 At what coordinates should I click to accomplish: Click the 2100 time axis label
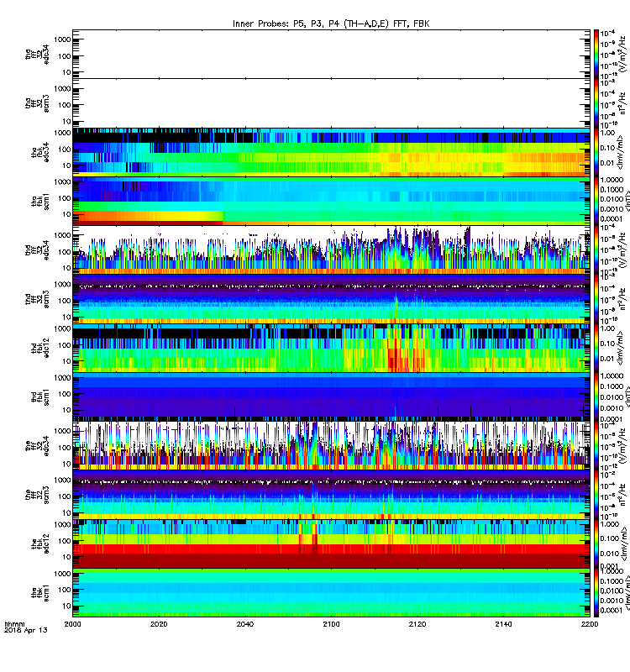click(331, 624)
